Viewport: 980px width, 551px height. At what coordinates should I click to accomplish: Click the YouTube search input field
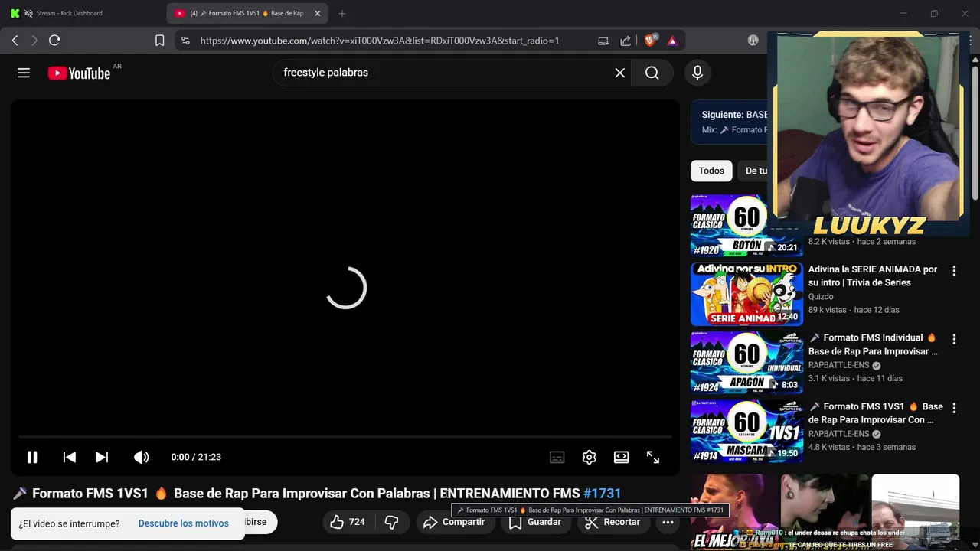444,73
